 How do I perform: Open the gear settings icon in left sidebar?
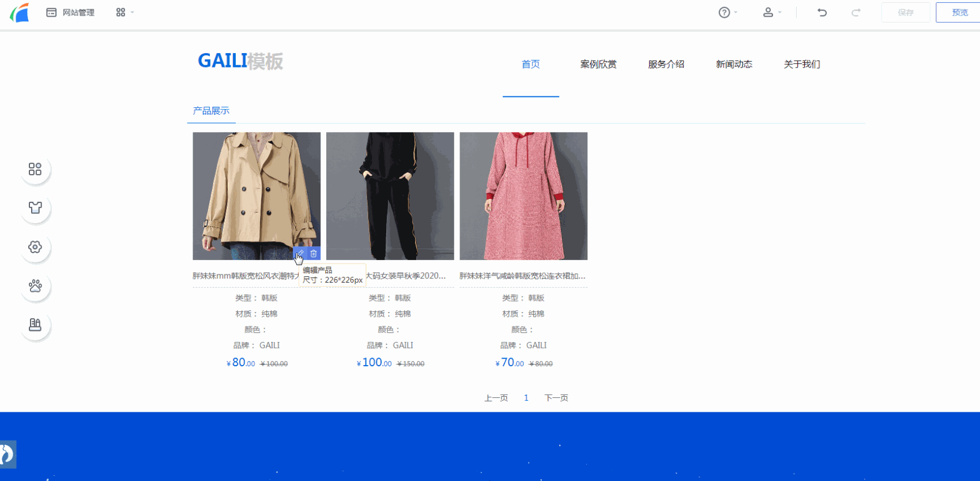tap(35, 247)
